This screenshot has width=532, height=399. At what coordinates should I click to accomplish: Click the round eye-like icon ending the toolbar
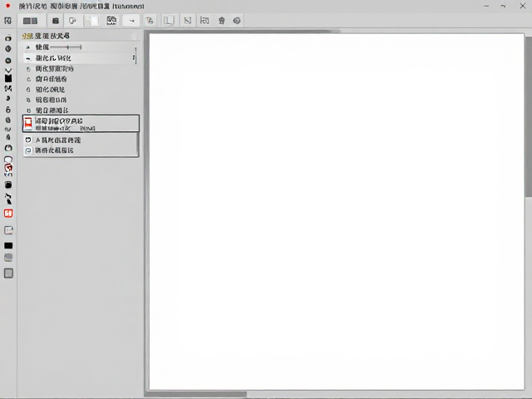[237, 21]
